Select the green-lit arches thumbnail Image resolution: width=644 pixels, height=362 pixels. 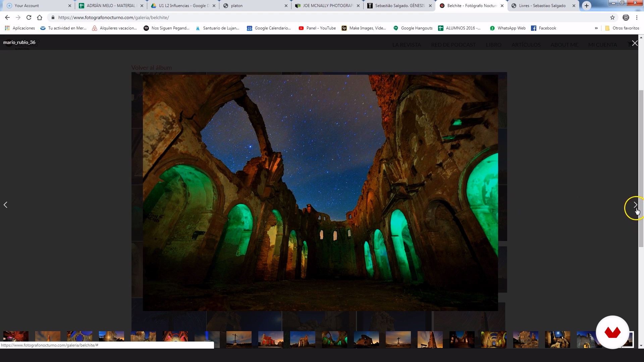(x=334, y=340)
